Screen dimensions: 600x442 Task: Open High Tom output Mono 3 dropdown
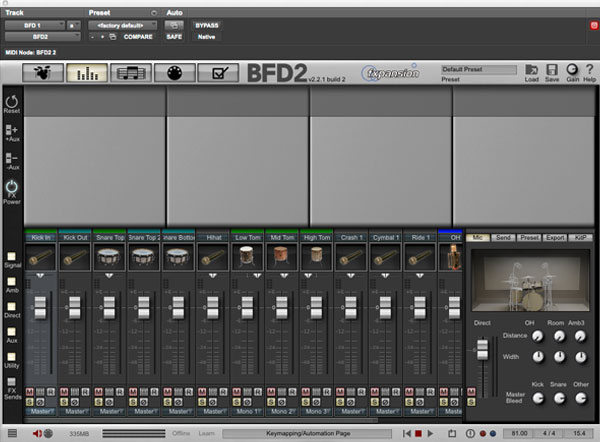click(x=316, y=412)
